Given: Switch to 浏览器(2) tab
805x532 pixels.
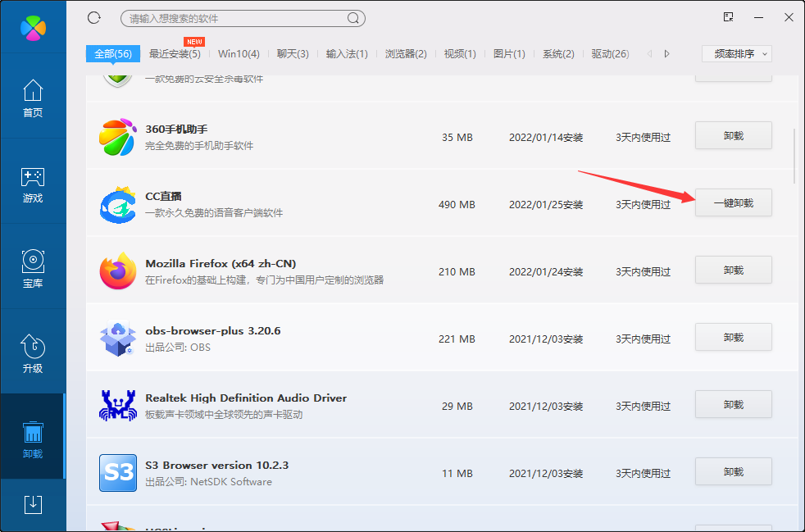Looking at the screenshot, I should point(406,54).
